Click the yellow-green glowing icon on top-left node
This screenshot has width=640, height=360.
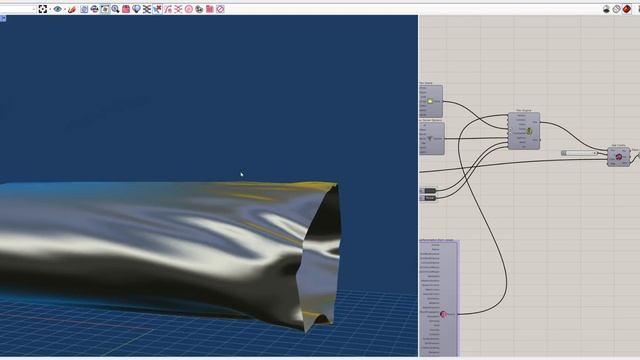click(430, 101)
